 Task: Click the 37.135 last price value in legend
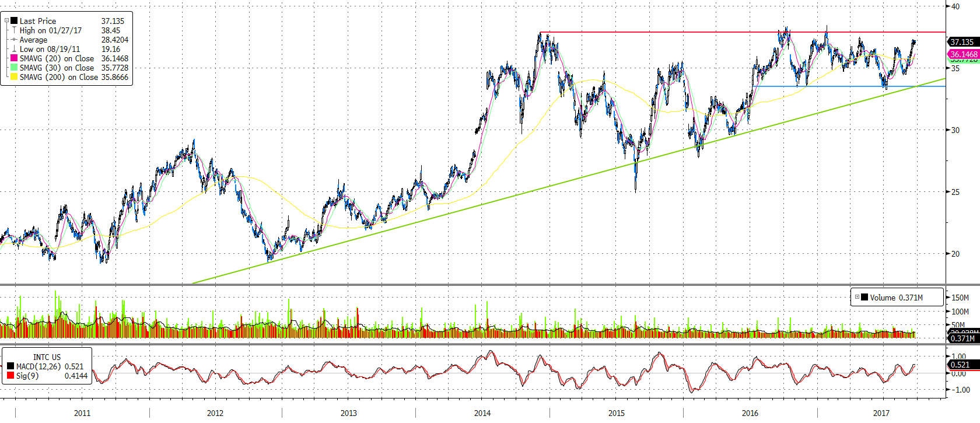113,21
